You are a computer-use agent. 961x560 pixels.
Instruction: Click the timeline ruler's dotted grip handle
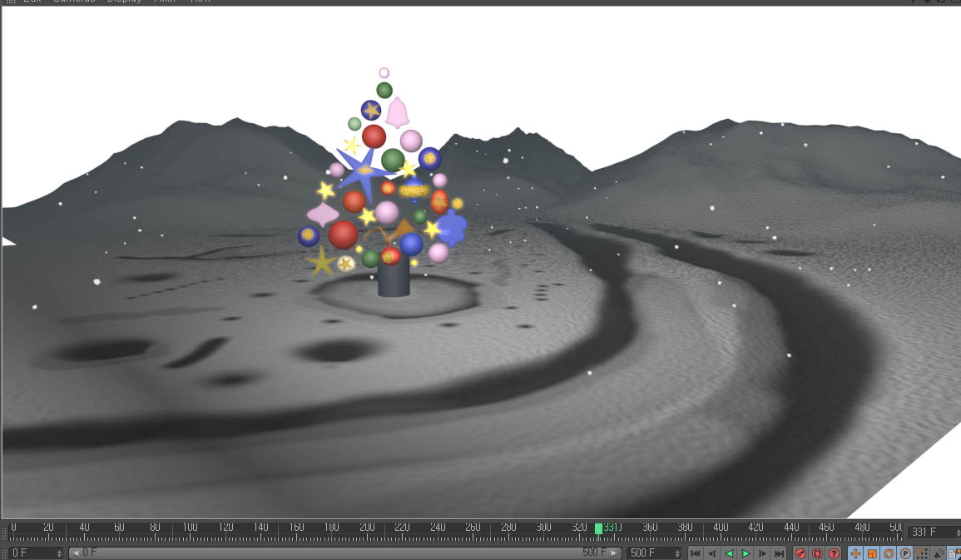pos(3,532)
